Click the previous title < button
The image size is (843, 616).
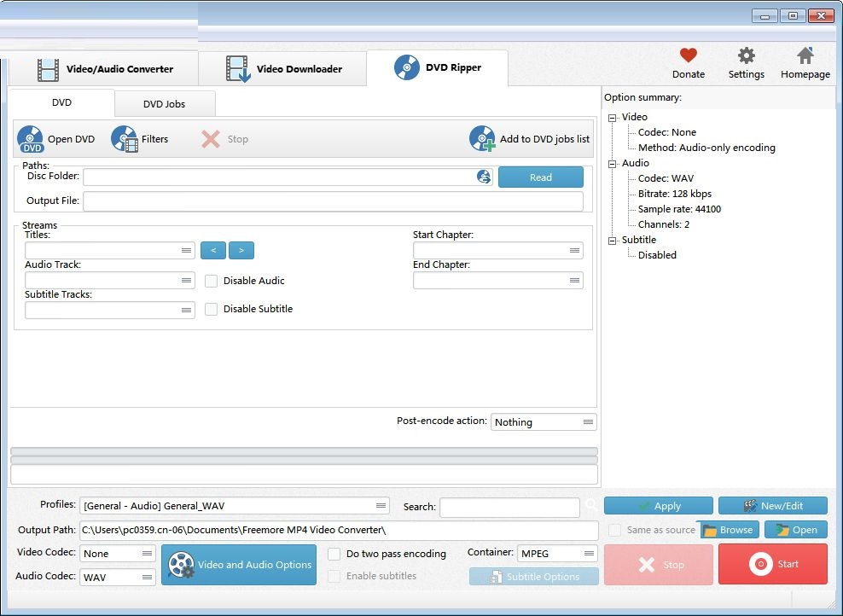tap(213, 251)
